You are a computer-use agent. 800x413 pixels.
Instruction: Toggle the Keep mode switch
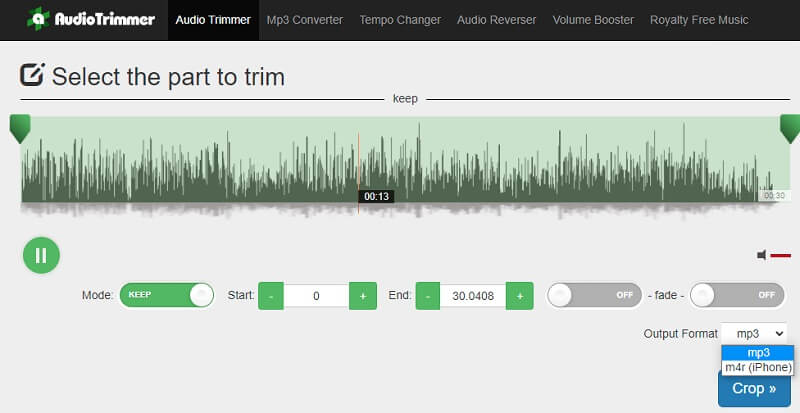[x=166, y=295]
